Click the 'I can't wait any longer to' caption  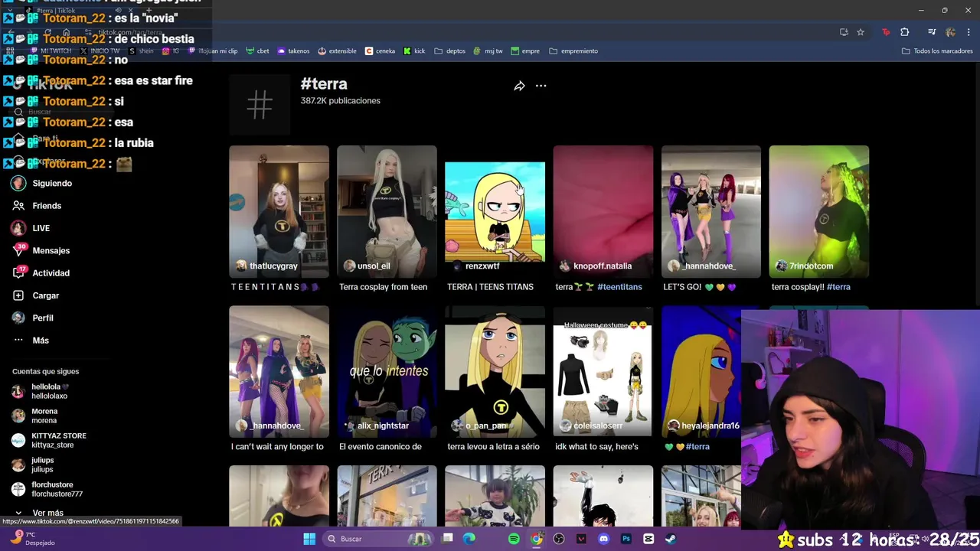(x=277, y=447)
